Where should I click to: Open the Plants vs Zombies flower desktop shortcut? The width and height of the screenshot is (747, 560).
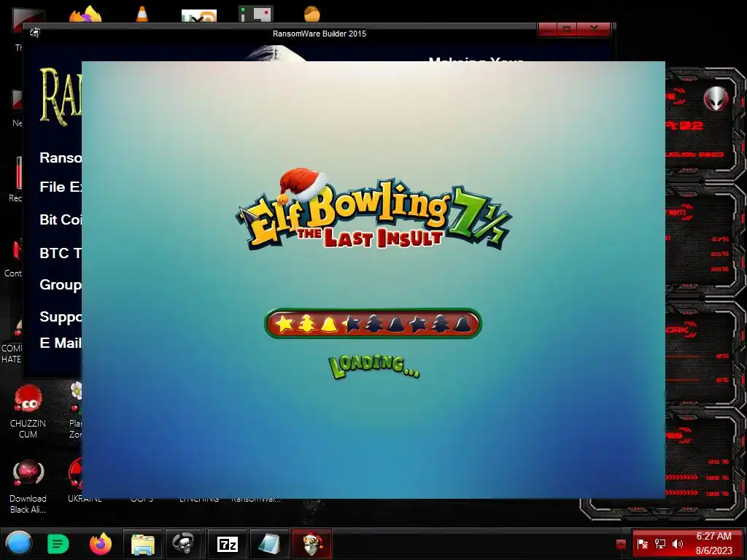[x=75, y=411]
